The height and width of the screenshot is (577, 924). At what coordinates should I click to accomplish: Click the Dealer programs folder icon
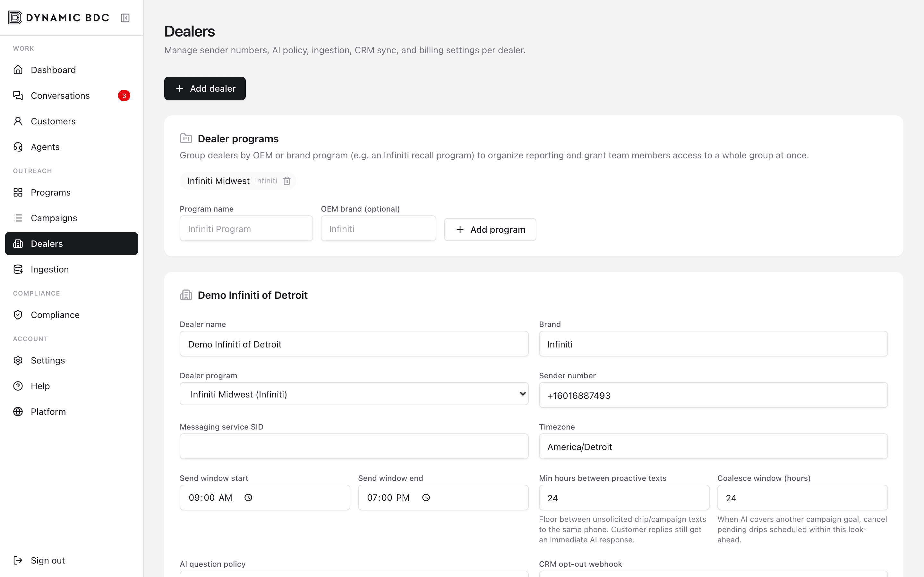(186, 138)
